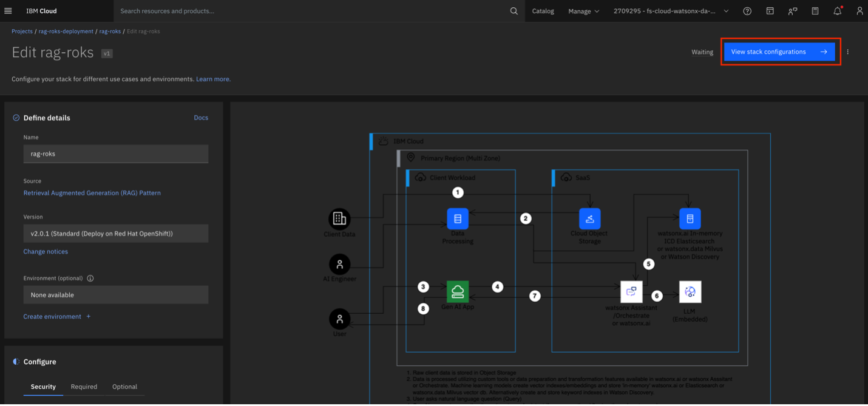Switch to the Optional tab
868x406 pixels.
[x=124, y=387]
